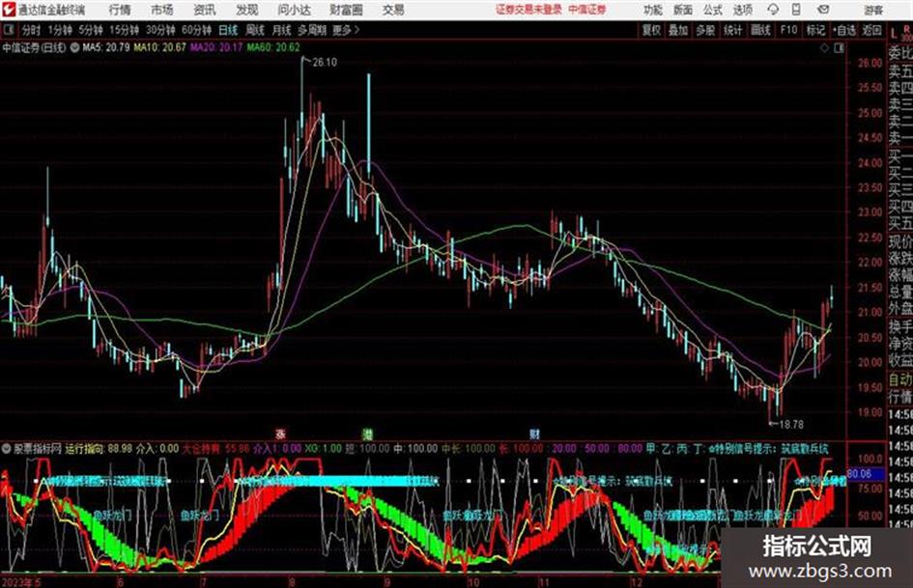
Task: Open the 财富圈 menu
Action: point(346,10)
